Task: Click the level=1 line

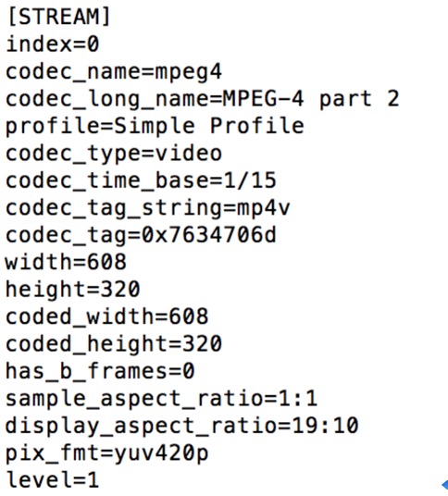Action: pyautogui.click(x=53, y=480)
